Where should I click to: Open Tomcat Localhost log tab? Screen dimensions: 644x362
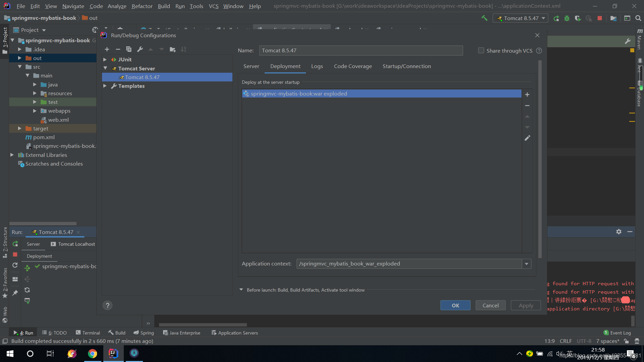tap(73, 244)
